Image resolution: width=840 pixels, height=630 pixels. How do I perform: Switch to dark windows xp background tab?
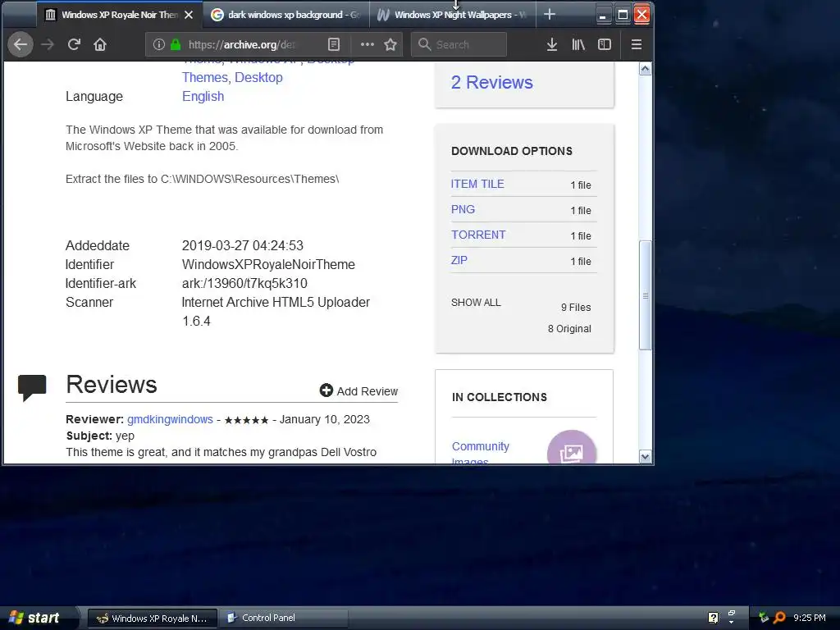coord(286,15)
